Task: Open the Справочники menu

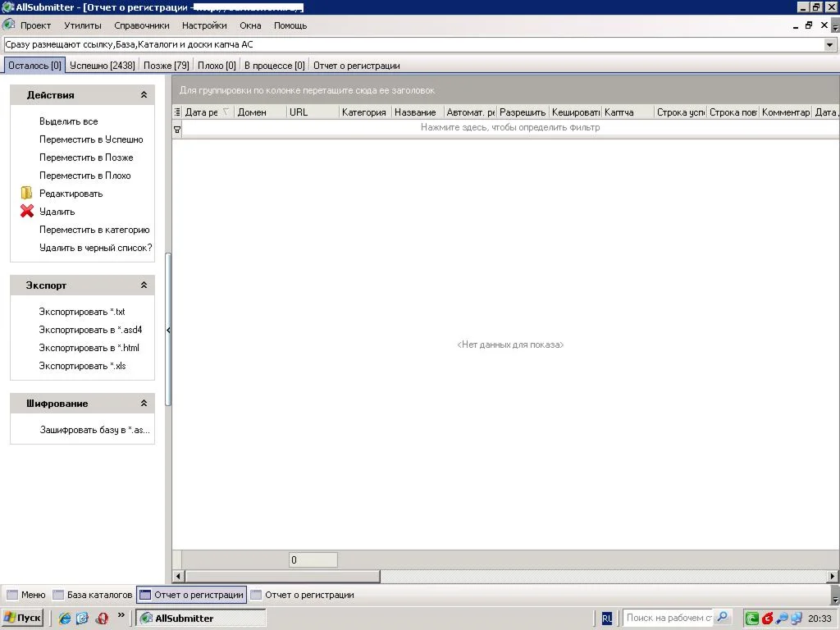Action: (x=141, y=25)
